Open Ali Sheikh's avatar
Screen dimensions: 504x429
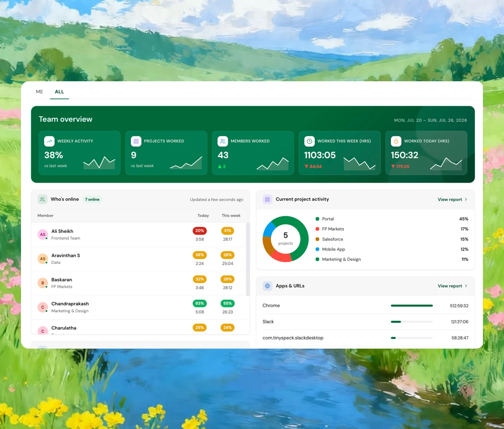(x=43, y=235)
